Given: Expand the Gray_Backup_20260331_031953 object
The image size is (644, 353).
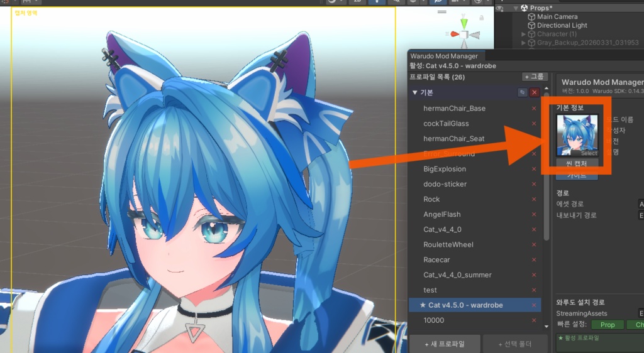Looking at the screenshot, I should pos(524,43).
